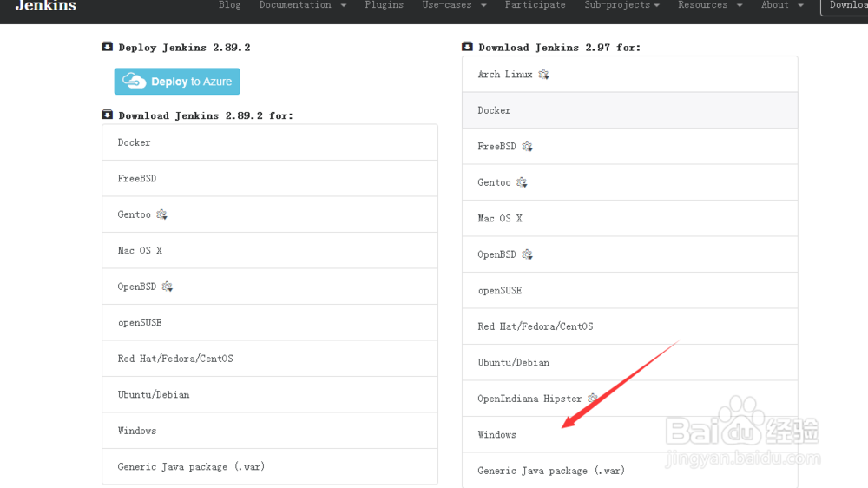Click the icon beside OpenIndiana Hipster

point(593,399)
